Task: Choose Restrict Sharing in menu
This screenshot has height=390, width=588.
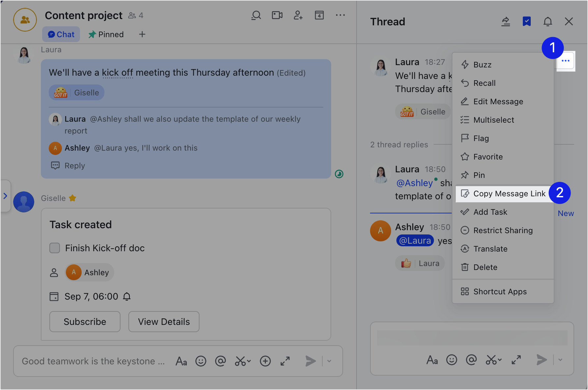Action: pos(503,231)
